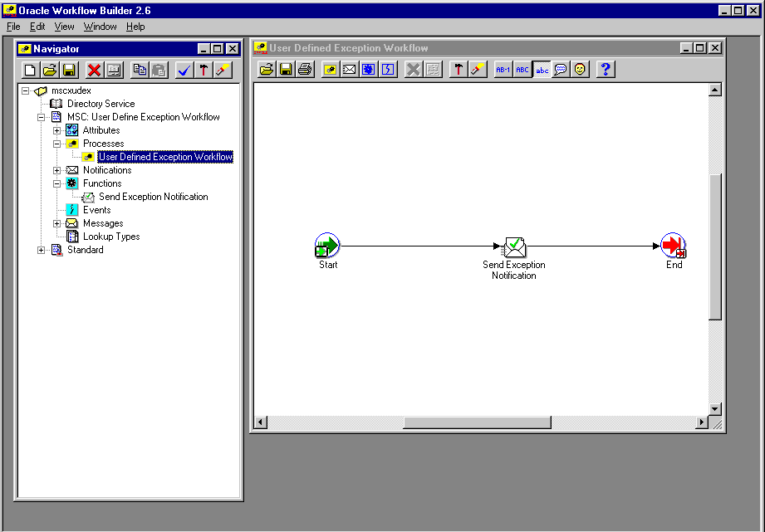Open the Help menu
Viewport: 765px width, 532px height.
tap(135, 27)
